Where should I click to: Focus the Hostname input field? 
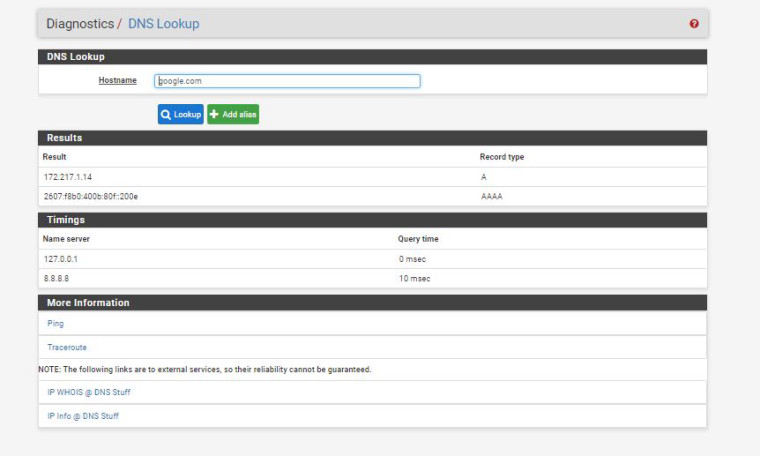tap(287, 81)
